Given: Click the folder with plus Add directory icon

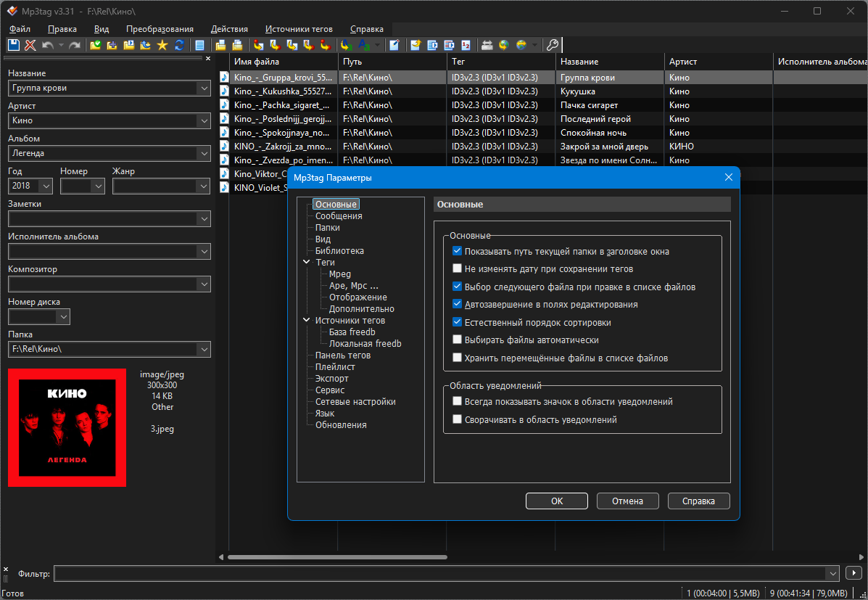Looking at the screenshot, I should point(112,45).
